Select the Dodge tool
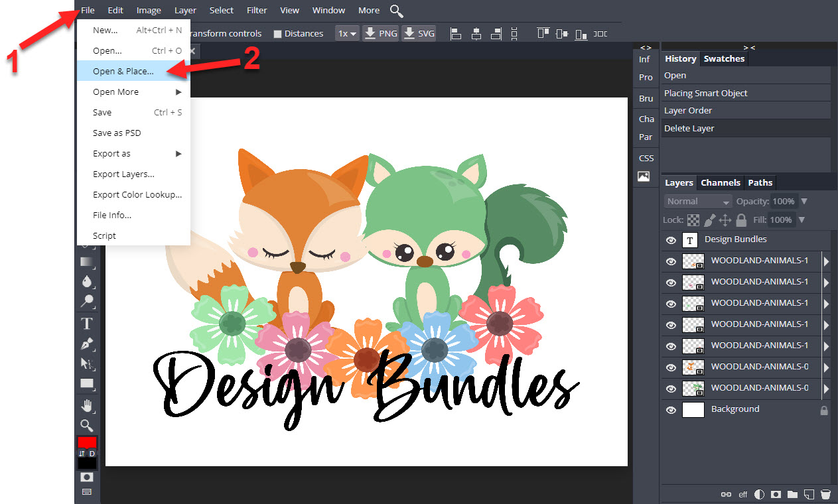This screenshot has height=504, width=838. point(87,301)
